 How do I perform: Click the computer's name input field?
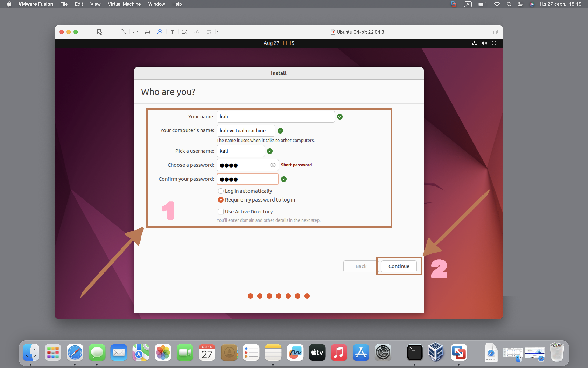click(246, 131)
